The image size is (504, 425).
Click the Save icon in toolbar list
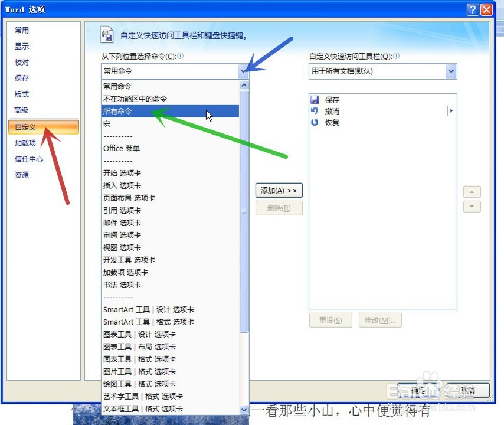pos(315,100)
